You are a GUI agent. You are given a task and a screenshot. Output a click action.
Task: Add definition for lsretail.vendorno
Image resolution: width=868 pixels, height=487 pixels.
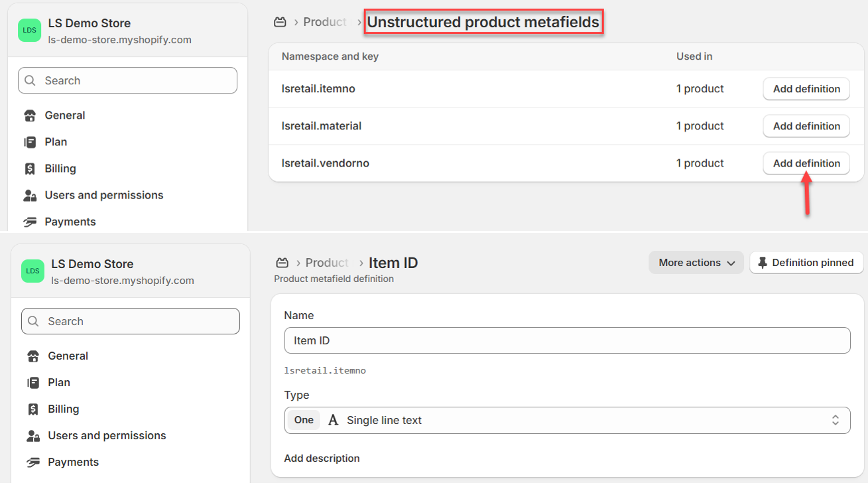pos(806,163)
